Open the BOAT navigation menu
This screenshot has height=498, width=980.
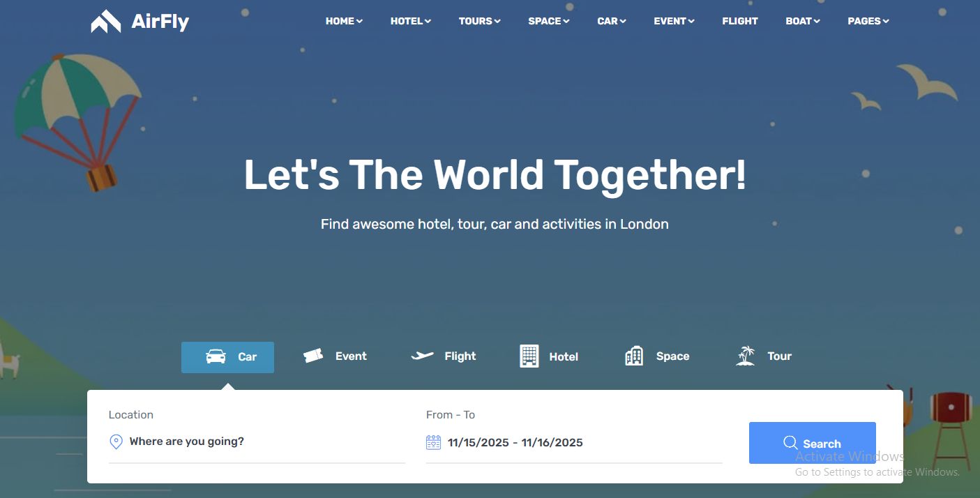point(803,21)
